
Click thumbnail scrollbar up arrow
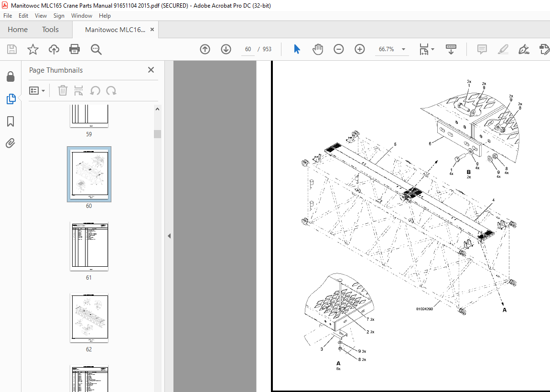158,109
